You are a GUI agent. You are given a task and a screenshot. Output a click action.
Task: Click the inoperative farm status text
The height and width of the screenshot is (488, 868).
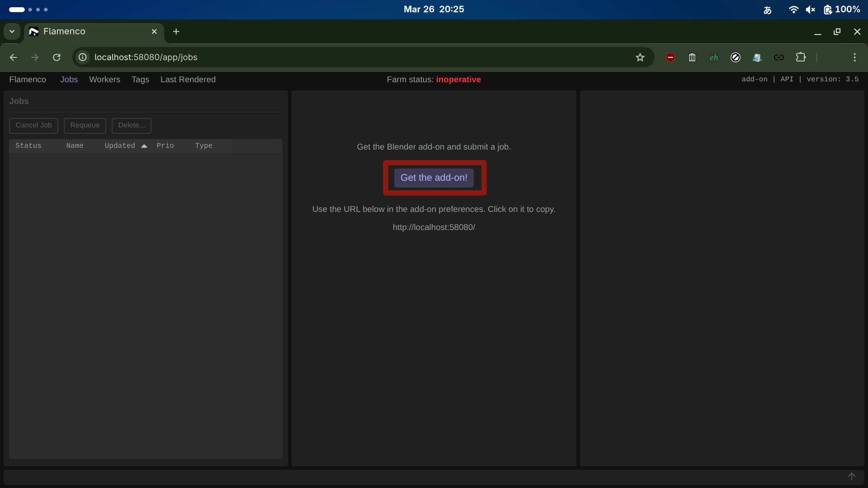click(458, 80)
